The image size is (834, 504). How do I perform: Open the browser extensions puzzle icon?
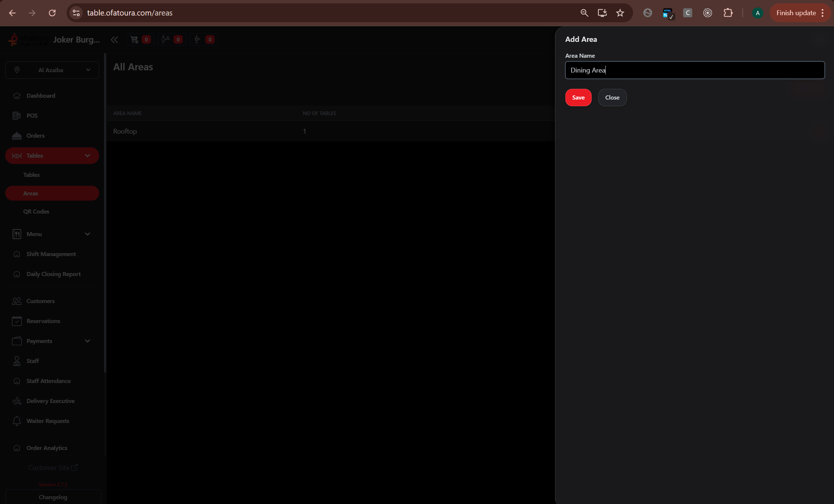tap(728, 13)
